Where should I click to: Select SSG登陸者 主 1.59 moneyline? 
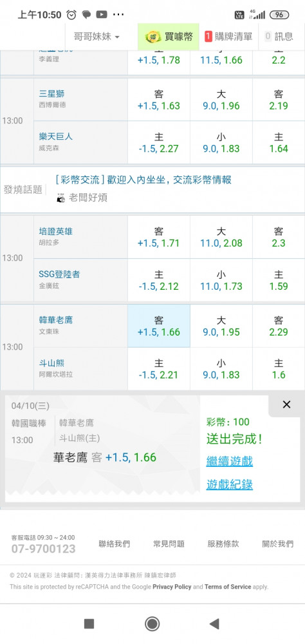tap(279, 280)
